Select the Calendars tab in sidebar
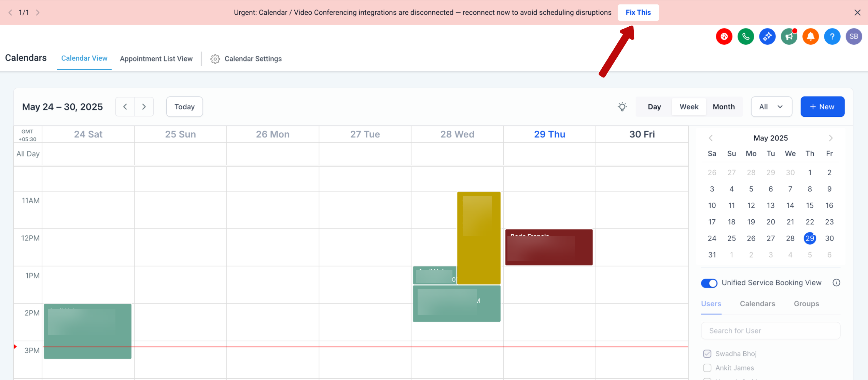 [x=757, y=304]
